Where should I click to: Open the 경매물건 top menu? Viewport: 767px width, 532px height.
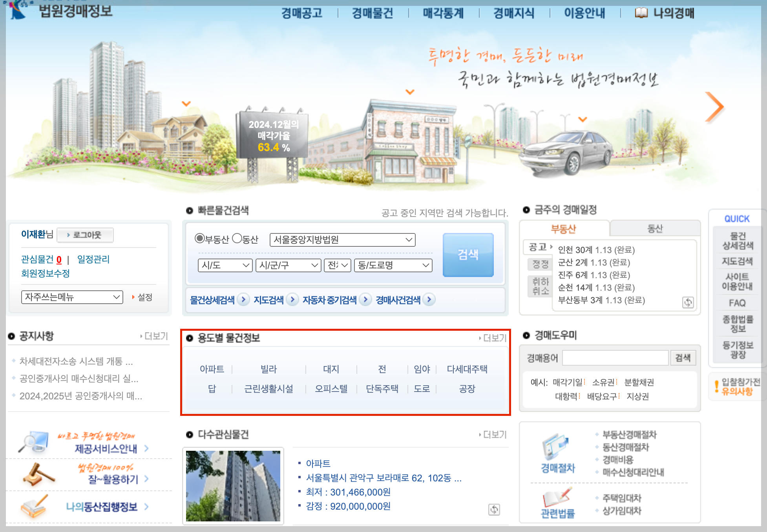[x=372, y=13]
